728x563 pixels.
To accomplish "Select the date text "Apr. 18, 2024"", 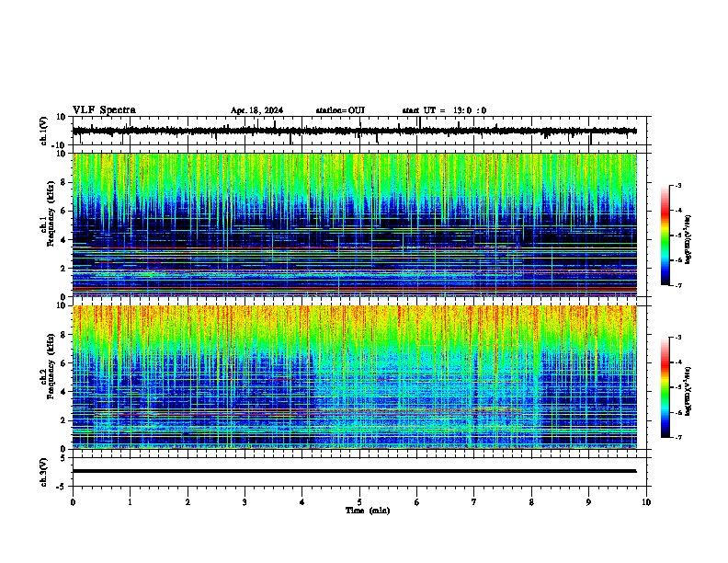I will coord(256,110).
